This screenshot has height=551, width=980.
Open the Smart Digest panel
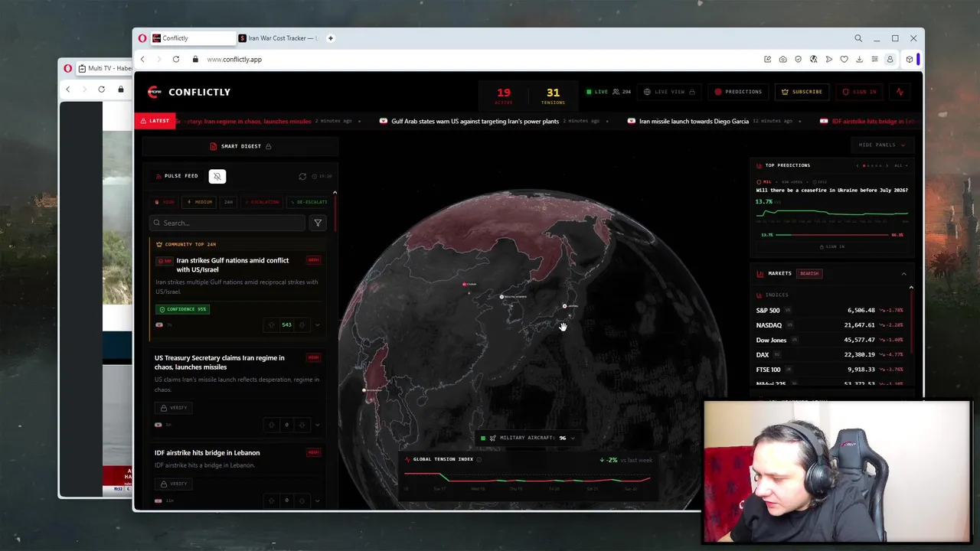click(240, 146)
